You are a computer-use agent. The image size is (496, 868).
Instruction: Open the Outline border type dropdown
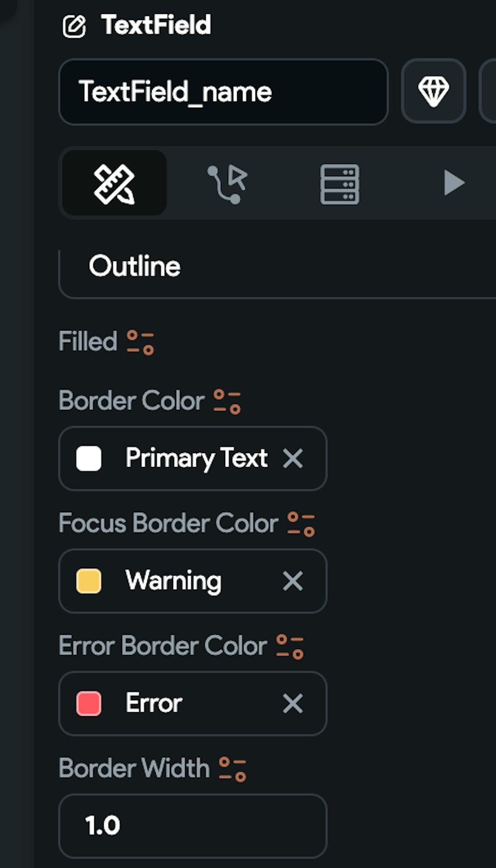(278, 267)
